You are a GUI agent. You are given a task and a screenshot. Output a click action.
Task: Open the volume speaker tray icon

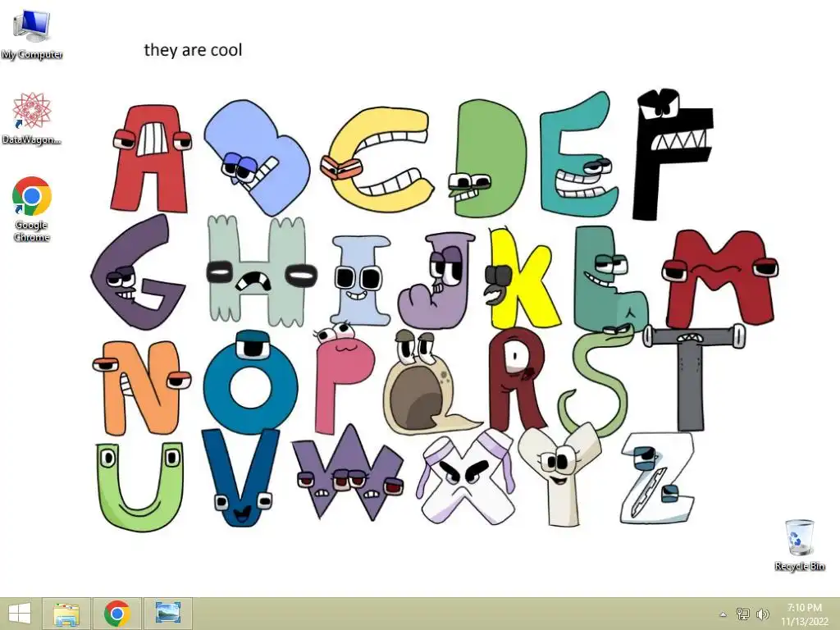click(762, 614)
